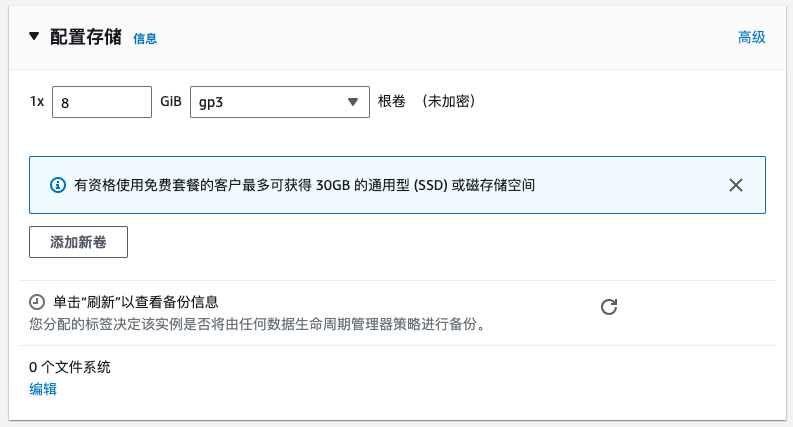Click the (未加密) status text
793x427 pixels.
[449, 101]
